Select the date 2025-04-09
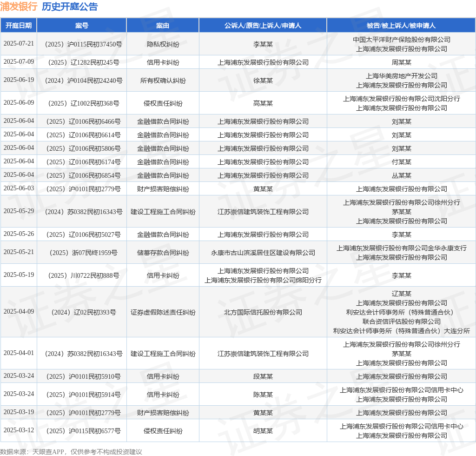The width and height of the screenshot is (476, 456). (x=19, y=312)
